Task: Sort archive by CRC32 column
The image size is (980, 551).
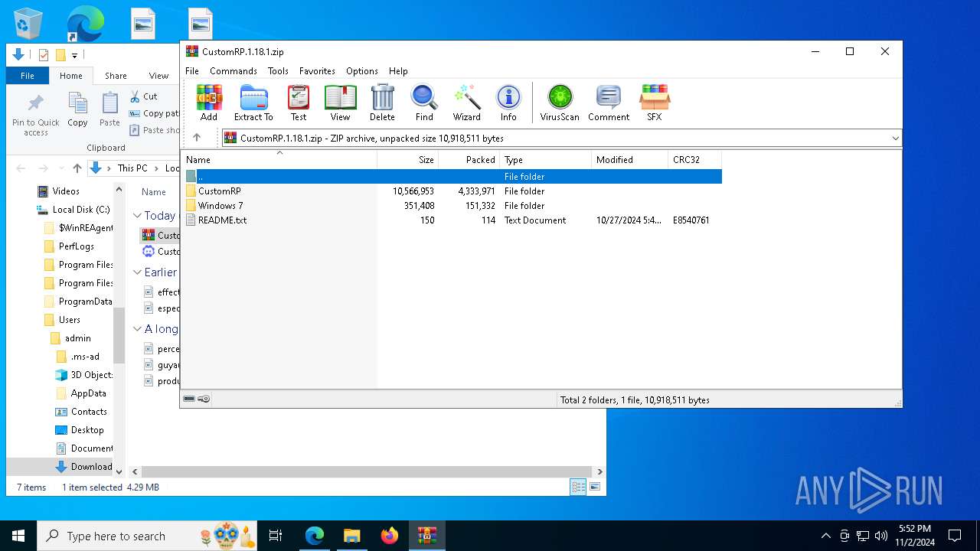Action: [x=695, y=160]
